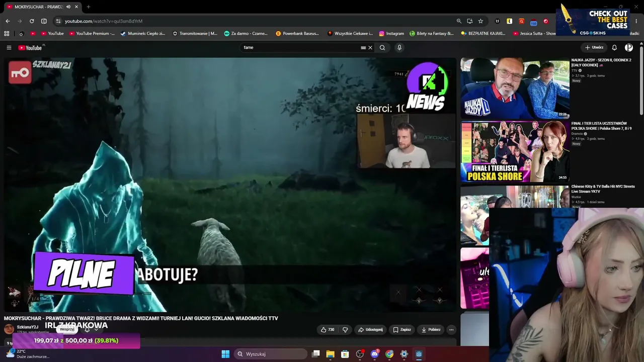The image size is (644, 362).
Task: Start voice search with the microphone icon
Action: click(x=399, y=48)
